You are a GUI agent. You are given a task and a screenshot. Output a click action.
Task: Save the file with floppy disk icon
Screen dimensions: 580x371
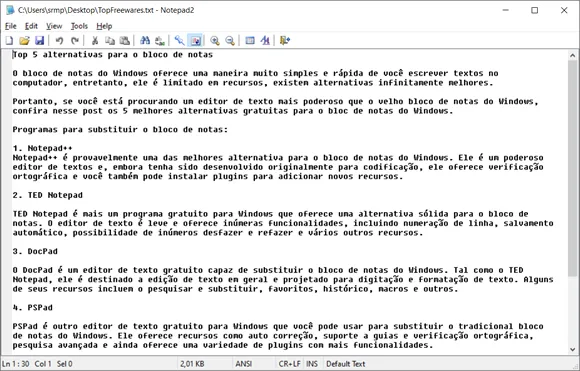[39, 40]
